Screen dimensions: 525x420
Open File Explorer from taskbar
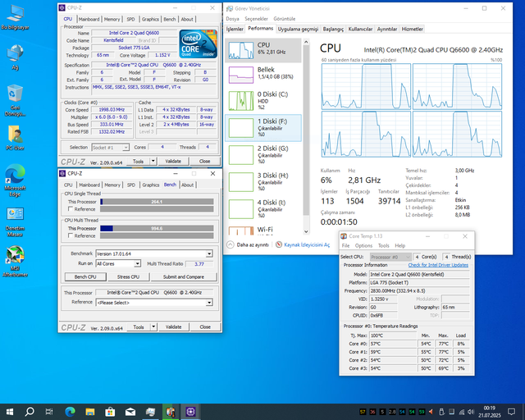click(89, 412)
